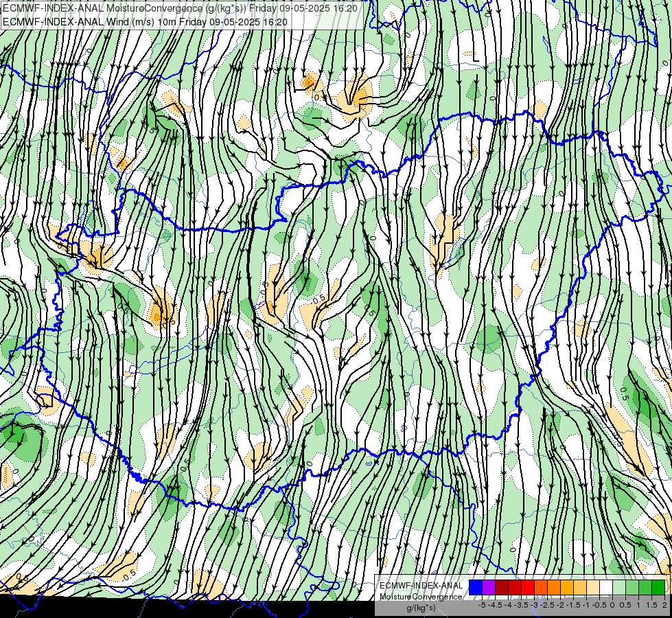Viewport: 672px width, 618px height.
Task: Click the amber swatch between -2 and -1.5
Action: 568,588
